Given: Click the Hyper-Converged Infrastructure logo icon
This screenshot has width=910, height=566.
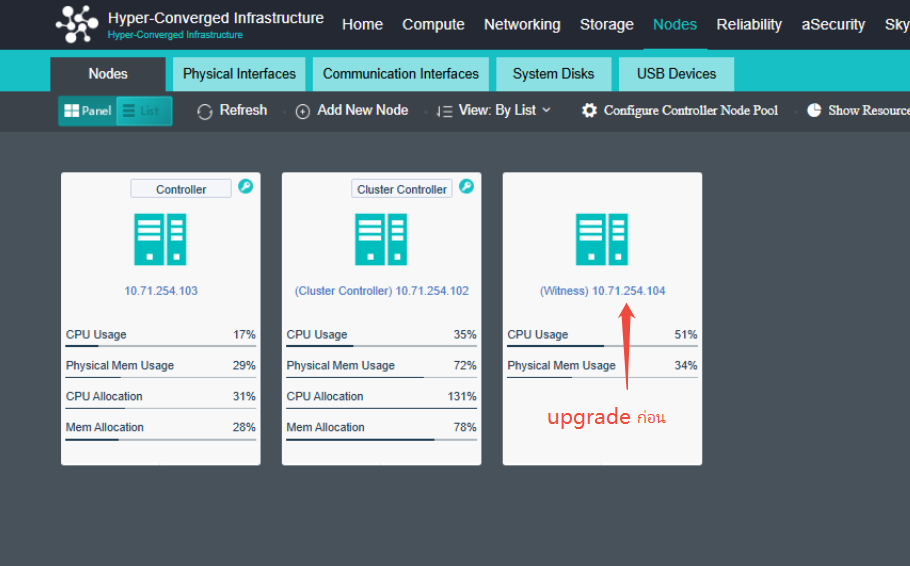Looking at the screenshot, I should (77, 24).
